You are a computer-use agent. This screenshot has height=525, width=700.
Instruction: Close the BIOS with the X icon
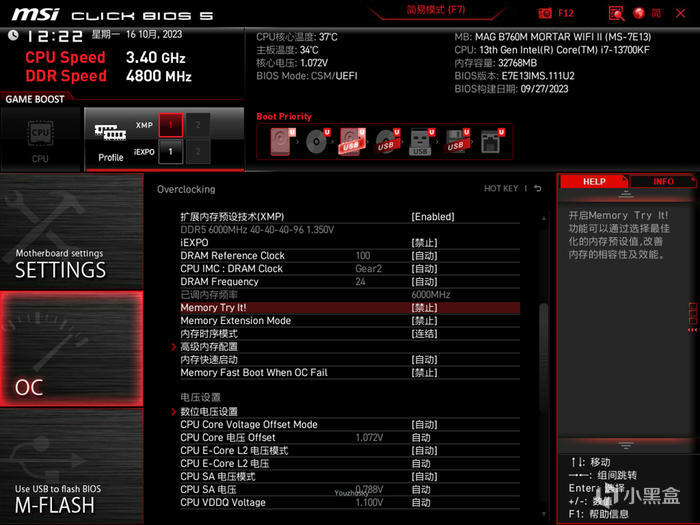click(x=680, y=13)
